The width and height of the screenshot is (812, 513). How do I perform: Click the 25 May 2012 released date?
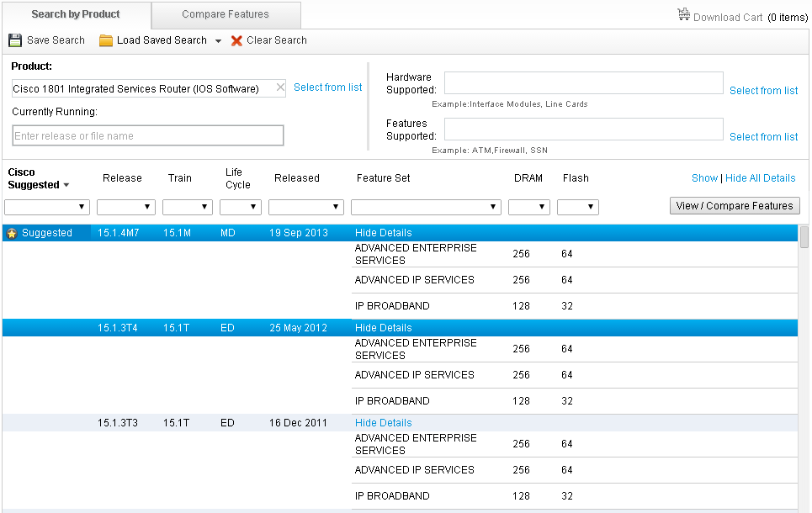pyautogui.click(x=298, y=328)
